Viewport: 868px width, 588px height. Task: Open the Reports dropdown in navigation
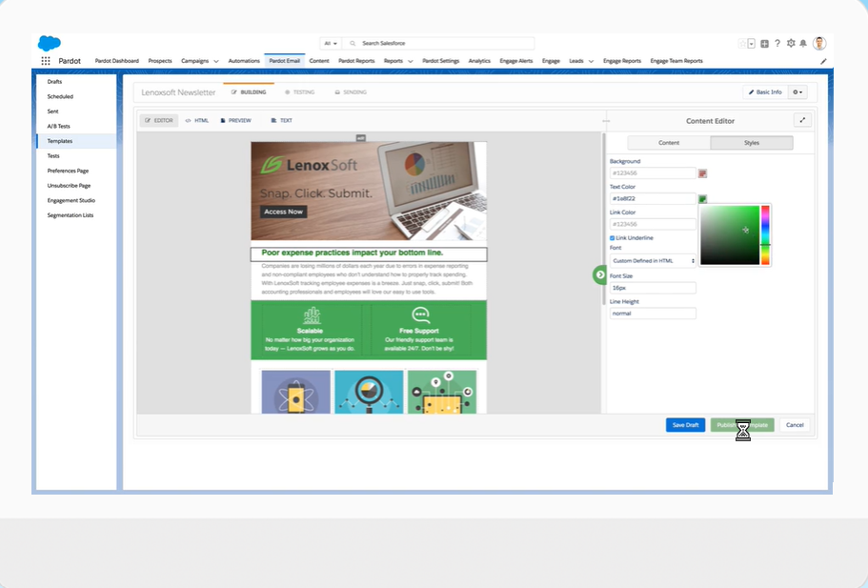[x=400, y=60]
